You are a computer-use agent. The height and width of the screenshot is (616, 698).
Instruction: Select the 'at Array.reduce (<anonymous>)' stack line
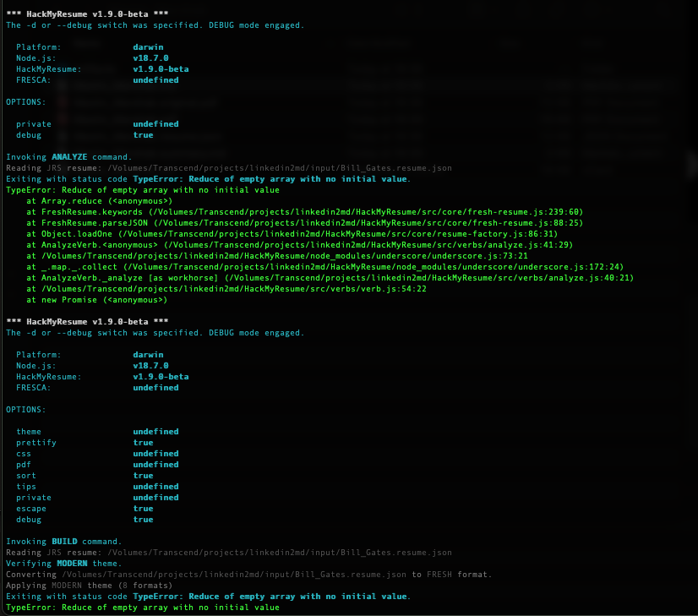point(99,201)
